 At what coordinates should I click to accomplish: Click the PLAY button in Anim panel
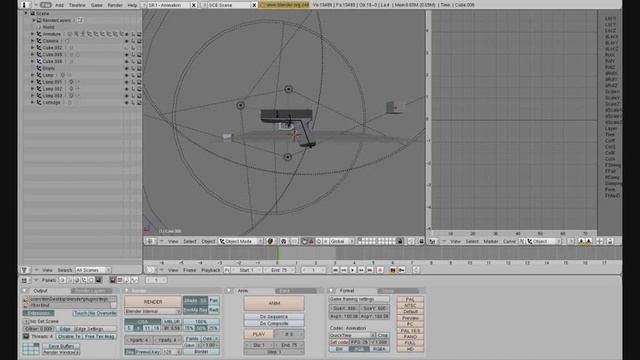pyautogui.click(x=258, y=334)
